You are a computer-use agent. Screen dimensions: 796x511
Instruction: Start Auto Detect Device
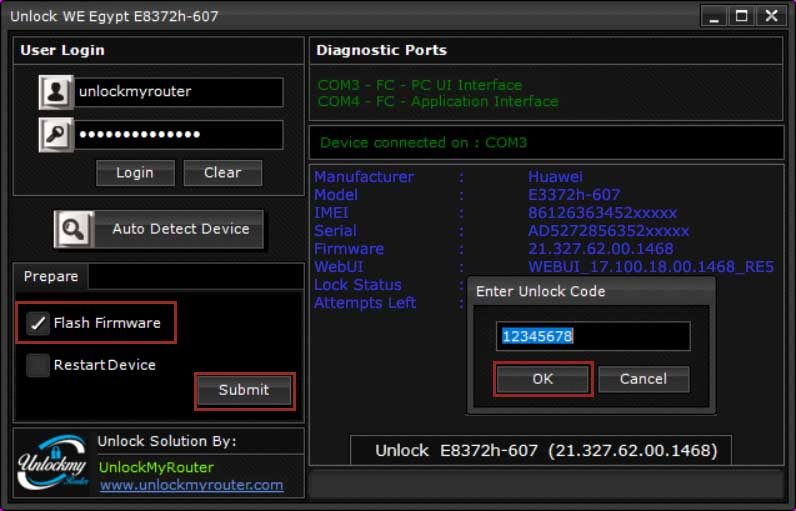(x=159, y=229)
